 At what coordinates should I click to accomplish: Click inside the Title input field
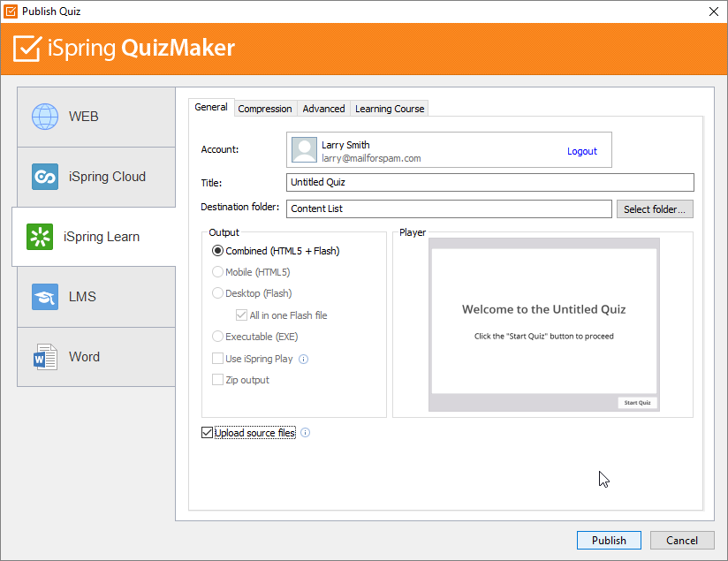click(x=489, y=183)
